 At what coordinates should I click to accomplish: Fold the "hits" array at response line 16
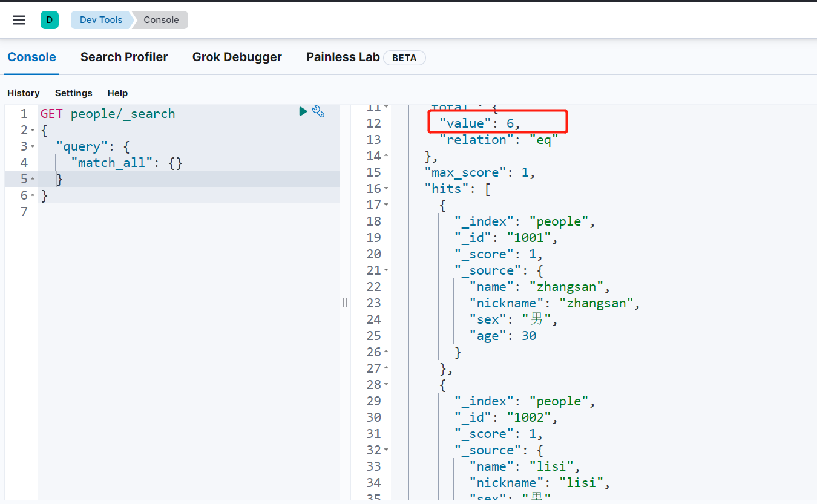tap(386, 189)
